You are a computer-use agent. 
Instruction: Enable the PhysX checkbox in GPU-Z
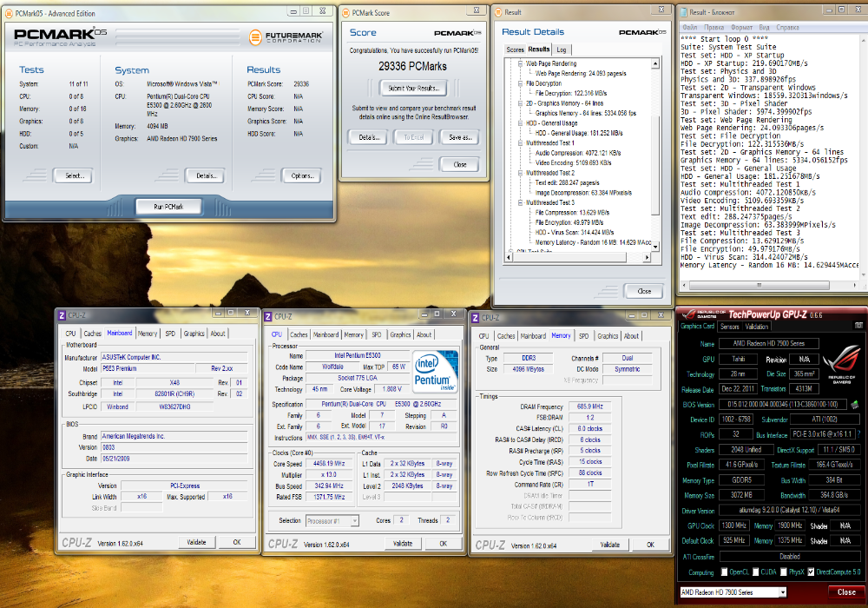point(784,572)
